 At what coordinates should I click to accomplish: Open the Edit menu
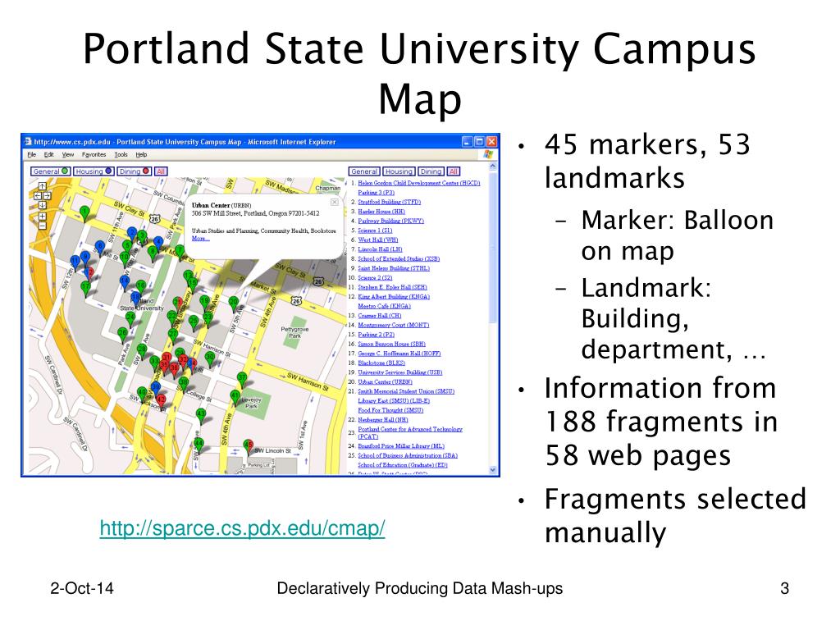click(x=48, y=155)
